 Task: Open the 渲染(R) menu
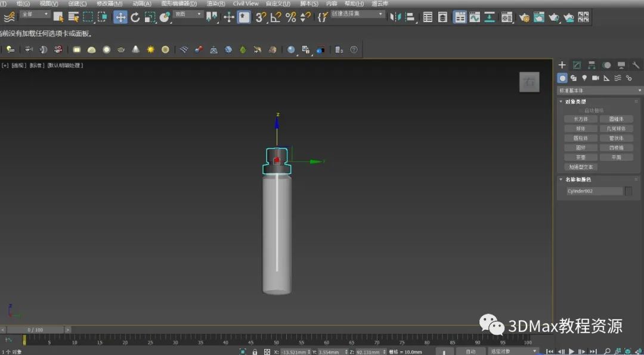pyautogui.click(x=215, y=4)
